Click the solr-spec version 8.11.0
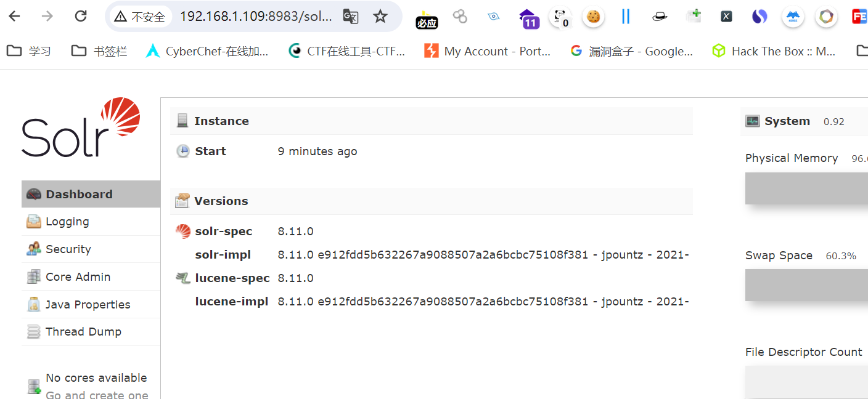This screenshot has width=868, height=399. pyautogui.click(x=295, y=232)
